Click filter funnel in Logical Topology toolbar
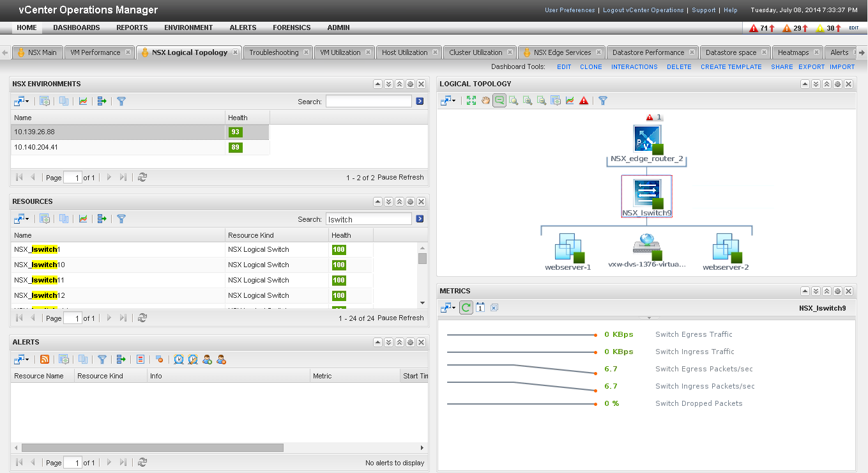The width and height of the screenshot is (868, 473). point(602,100)
